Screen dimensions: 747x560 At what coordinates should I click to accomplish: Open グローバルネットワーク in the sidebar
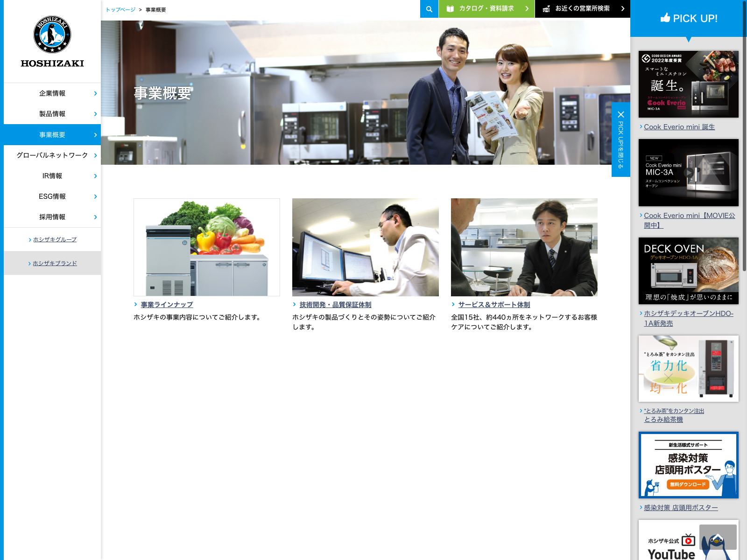(x=52, y=155)
